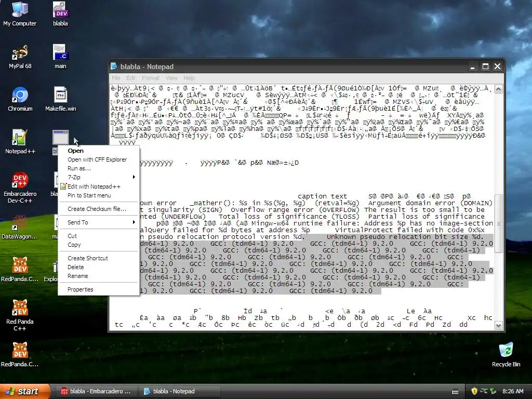
Task: Select the Red Panda C++ shortcut
Action: coord(20,315)
